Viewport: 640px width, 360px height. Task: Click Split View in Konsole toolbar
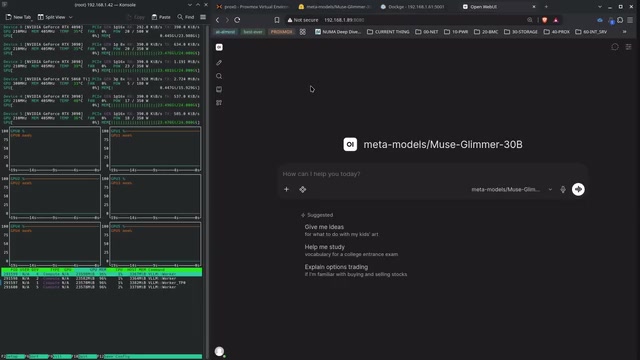click(x=51, y=17)
